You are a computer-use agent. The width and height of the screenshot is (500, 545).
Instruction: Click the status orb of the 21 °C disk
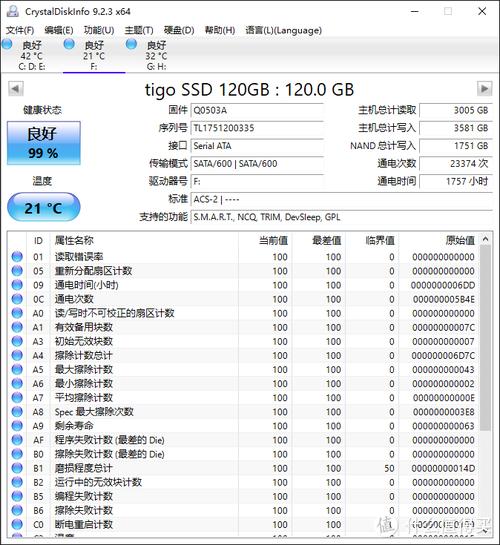coord(69,44)
